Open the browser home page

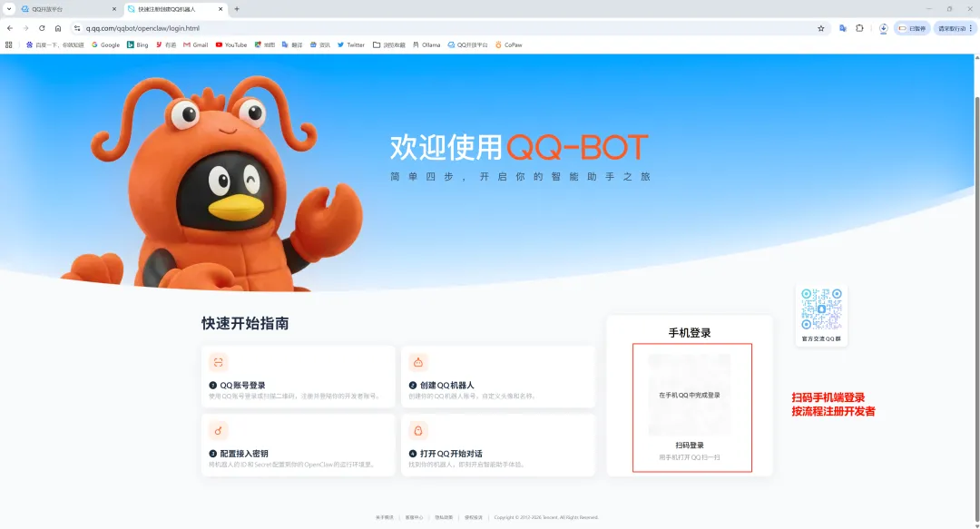point(58,28)
